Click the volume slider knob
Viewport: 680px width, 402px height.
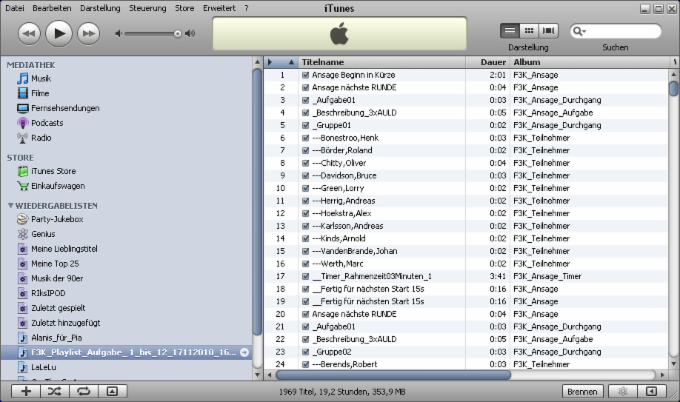(177, 33)
